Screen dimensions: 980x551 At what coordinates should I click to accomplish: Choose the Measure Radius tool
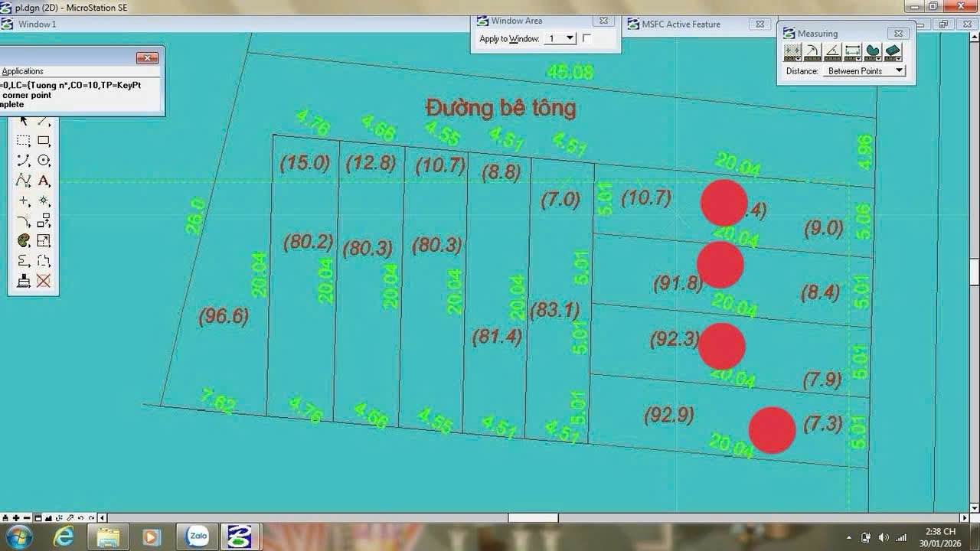(812, 52)
